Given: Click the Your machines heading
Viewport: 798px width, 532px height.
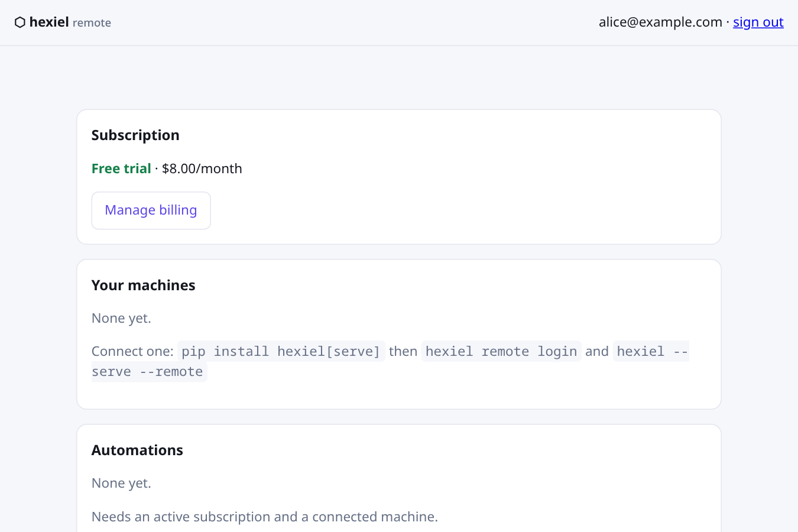Looking at the screenshot, I should tap(144, 285).
